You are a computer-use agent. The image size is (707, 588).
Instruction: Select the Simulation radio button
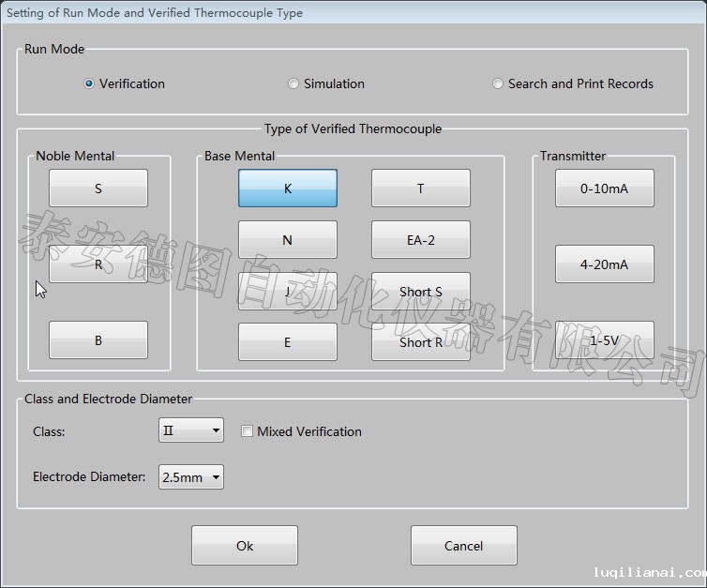293,83
